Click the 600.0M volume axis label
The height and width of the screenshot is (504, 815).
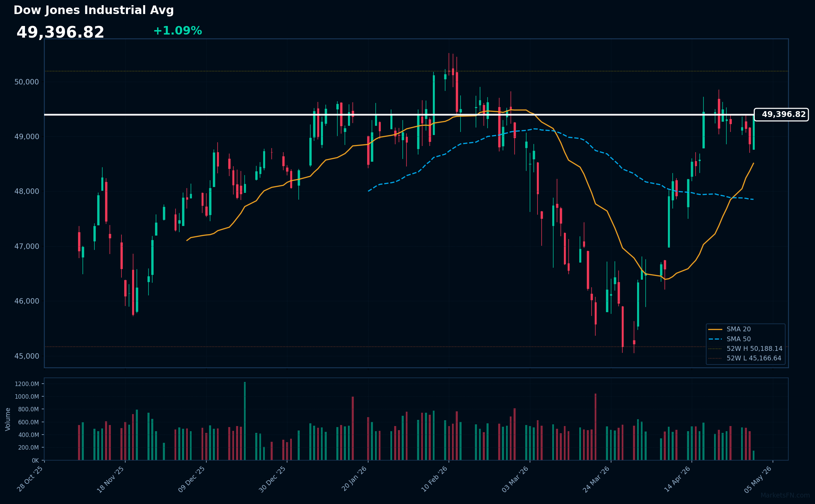point(28,422)
